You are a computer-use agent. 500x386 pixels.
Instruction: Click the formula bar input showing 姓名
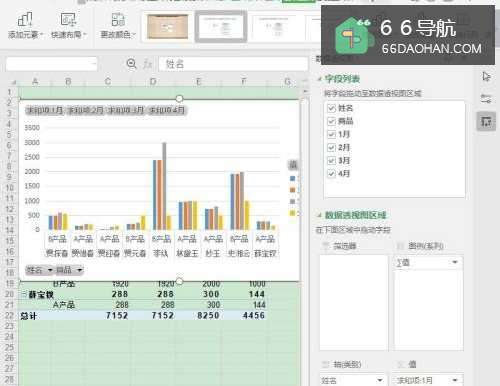(x=233, y=64)
